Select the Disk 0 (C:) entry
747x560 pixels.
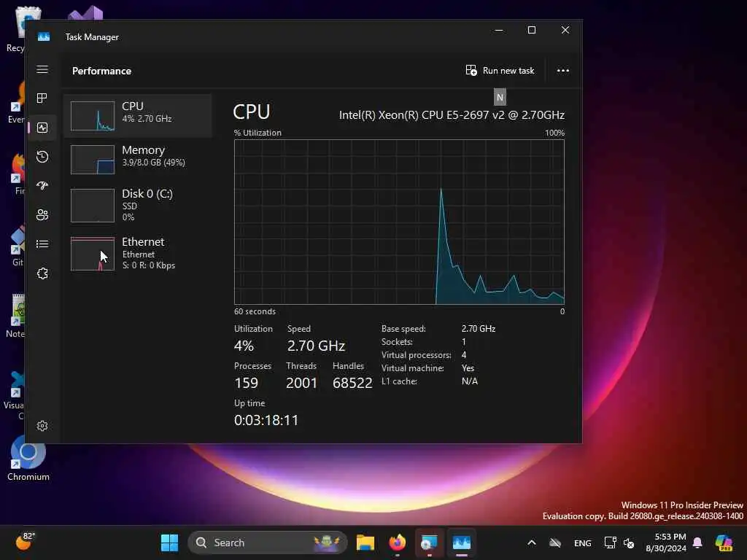[x=138, y=205]
